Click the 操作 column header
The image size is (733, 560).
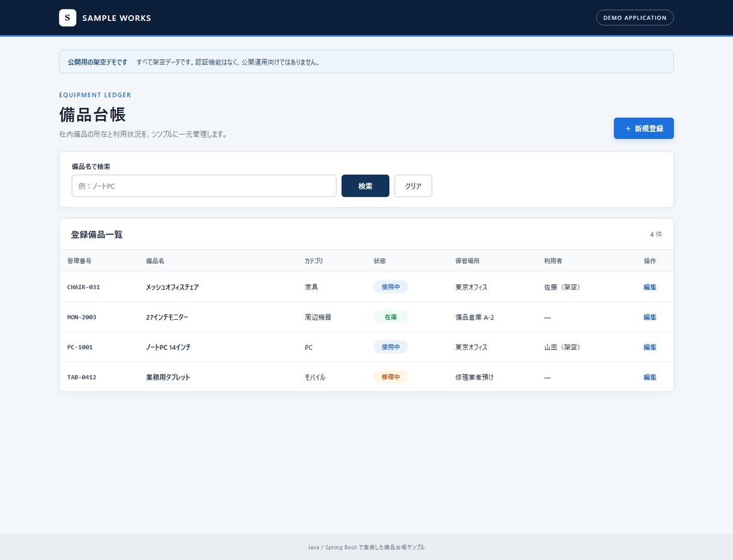click(x=649, y=261)
